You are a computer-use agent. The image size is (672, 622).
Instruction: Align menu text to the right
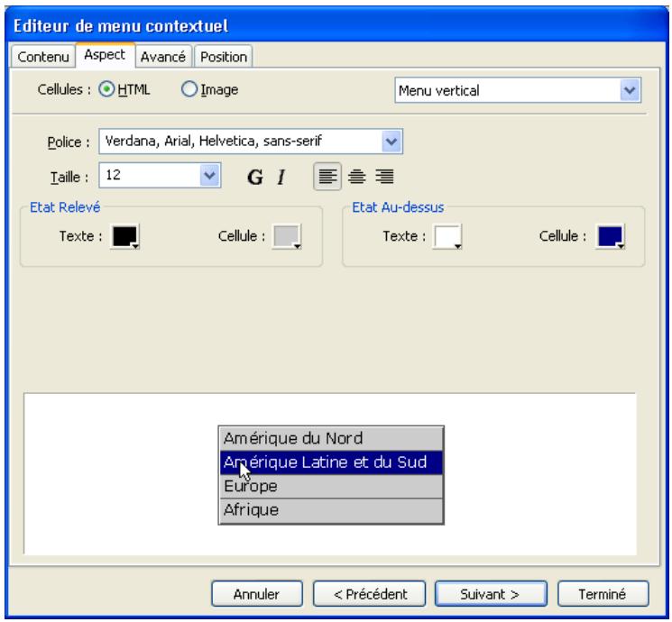pyautogui.click(x=384, y=176)
